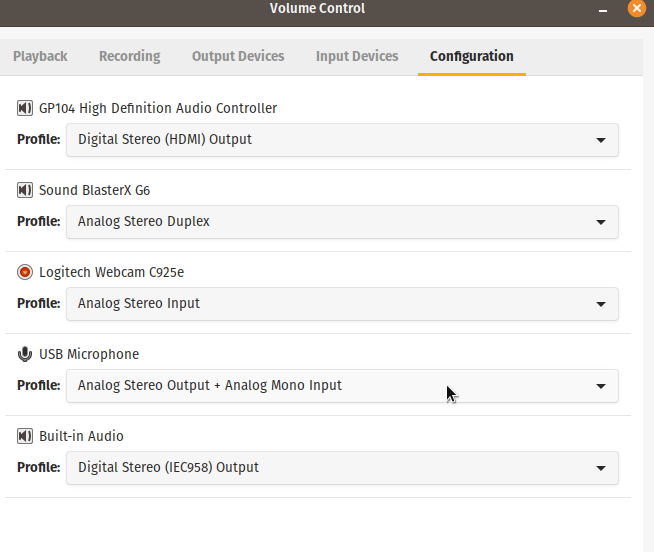
Task: Click the GP104 High Definition Audio Controller label
Action: (158, 108)
